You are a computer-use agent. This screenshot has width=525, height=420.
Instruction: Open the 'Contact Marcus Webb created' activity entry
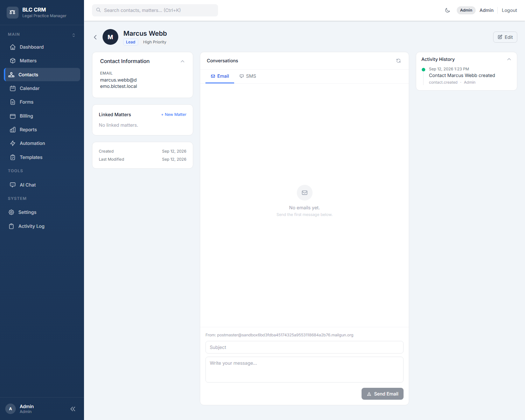tap(462, 75)
